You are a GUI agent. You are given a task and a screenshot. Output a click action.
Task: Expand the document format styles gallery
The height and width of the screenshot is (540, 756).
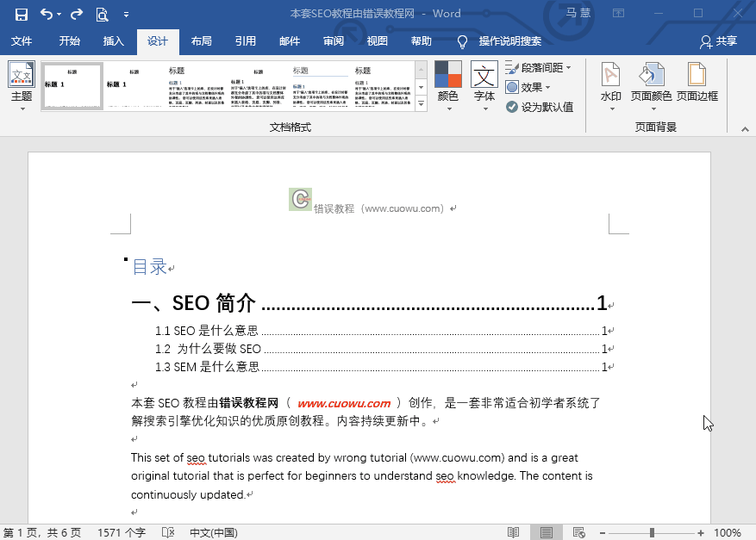421,103
